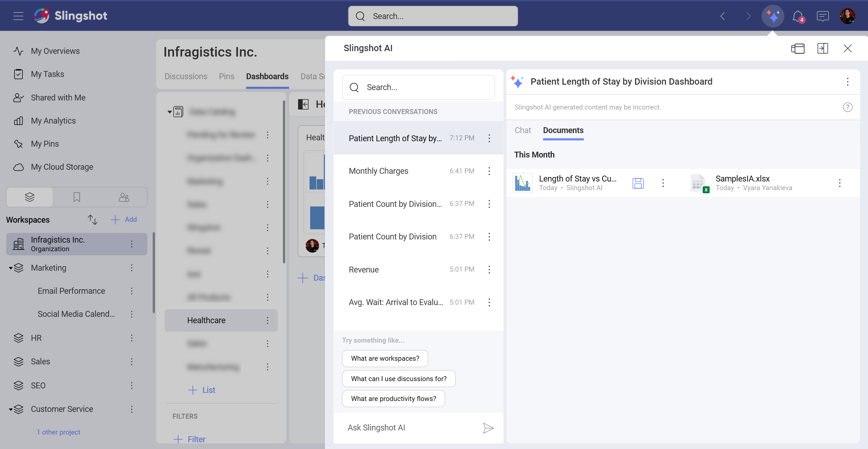This screenshot has height=449, width=868.
Task: Open My Analytics
Action: tap(53, 121)
